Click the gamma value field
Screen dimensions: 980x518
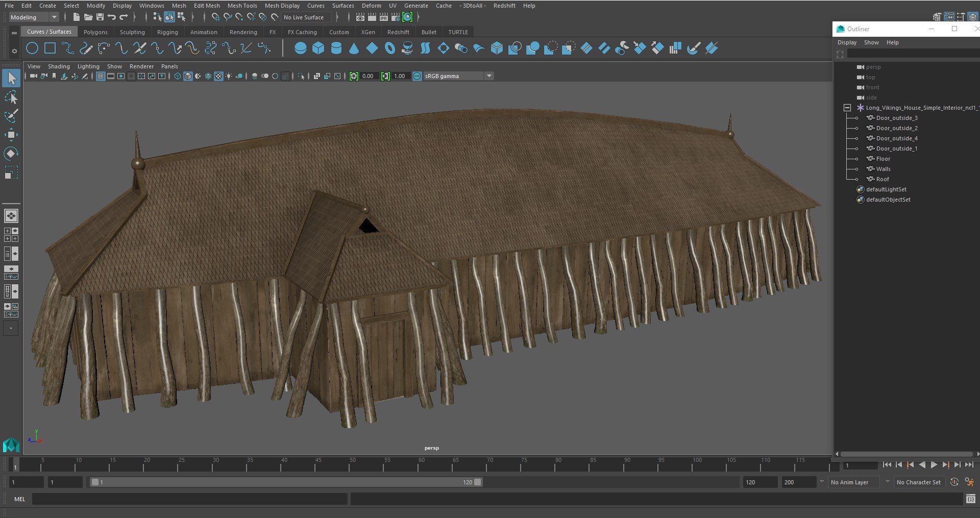(401, 76)
